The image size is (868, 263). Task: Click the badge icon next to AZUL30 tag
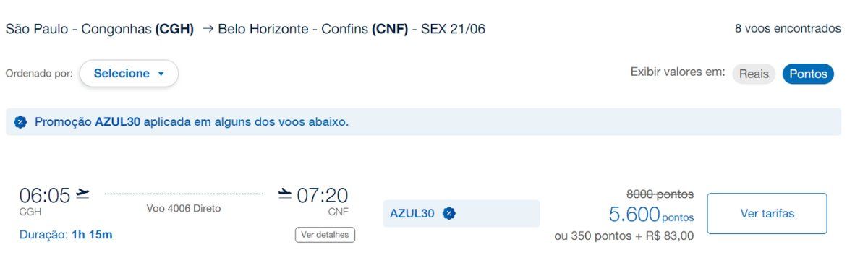(x=449, y=213)
